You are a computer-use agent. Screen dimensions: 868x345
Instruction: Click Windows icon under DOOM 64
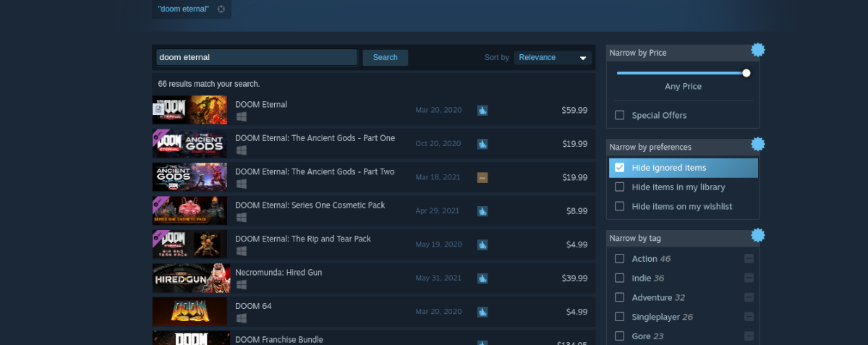click(241, 318)
